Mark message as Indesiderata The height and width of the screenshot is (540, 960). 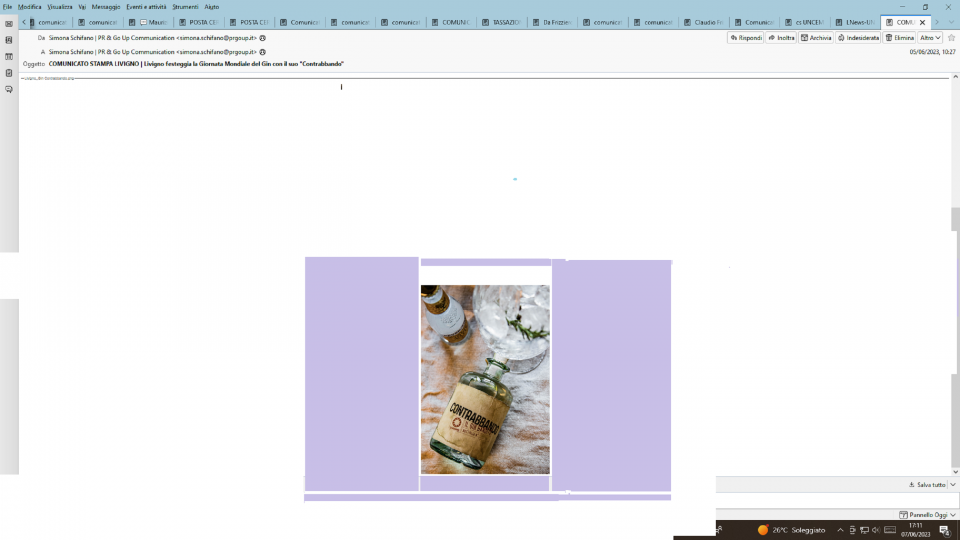coord(858,38)
